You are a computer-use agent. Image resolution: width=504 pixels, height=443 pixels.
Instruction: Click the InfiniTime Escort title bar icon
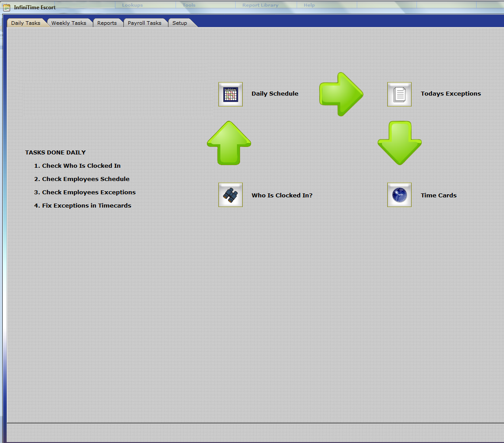tap(7, 7)
